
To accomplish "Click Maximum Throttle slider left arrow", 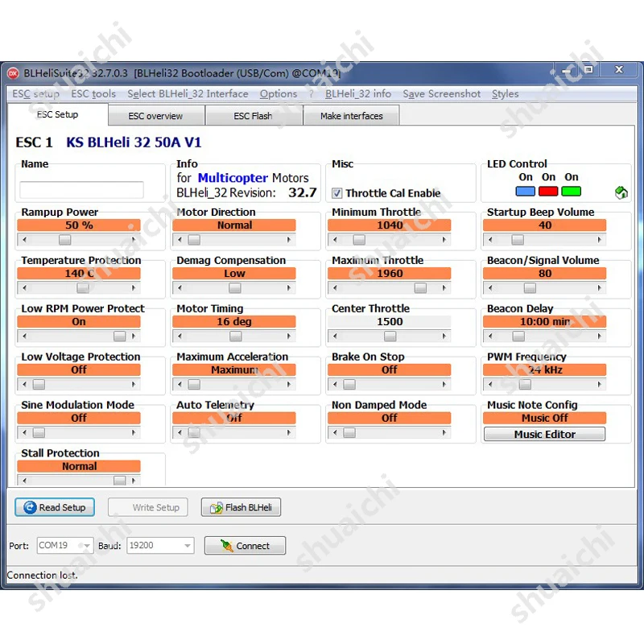I will coord(335,288).
